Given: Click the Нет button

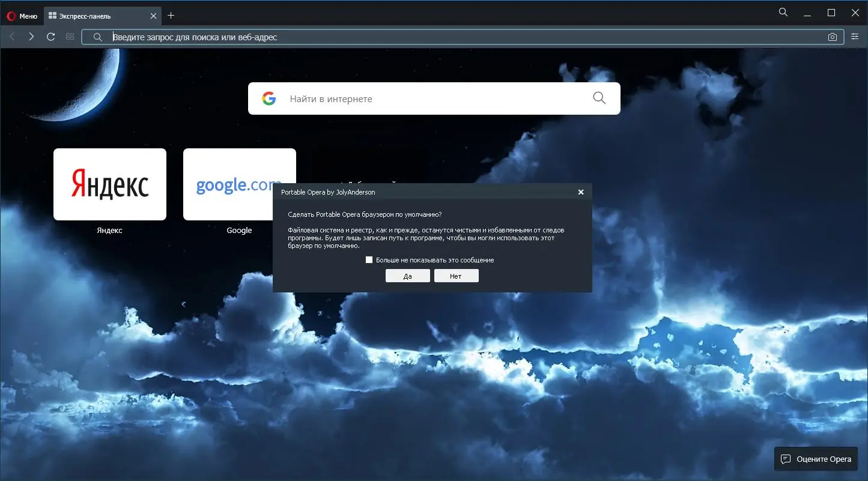Looking at the screenshot, I should 456,276.
